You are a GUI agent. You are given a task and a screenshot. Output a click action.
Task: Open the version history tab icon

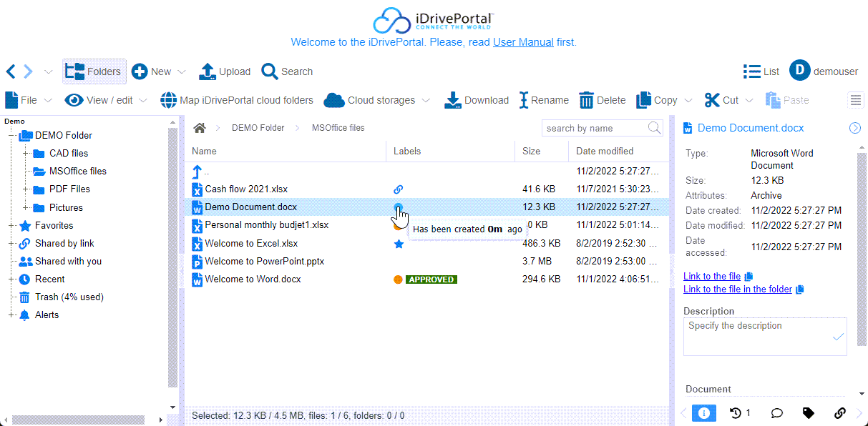740,412
